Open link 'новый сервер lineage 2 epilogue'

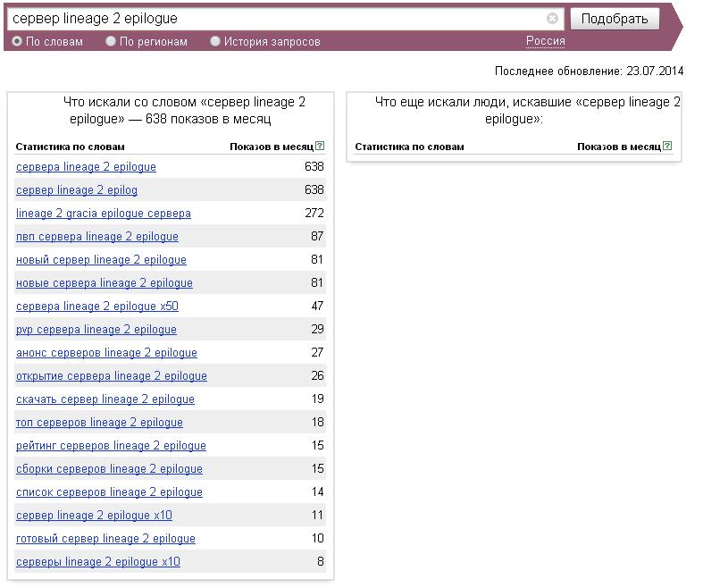pos(101,260)
